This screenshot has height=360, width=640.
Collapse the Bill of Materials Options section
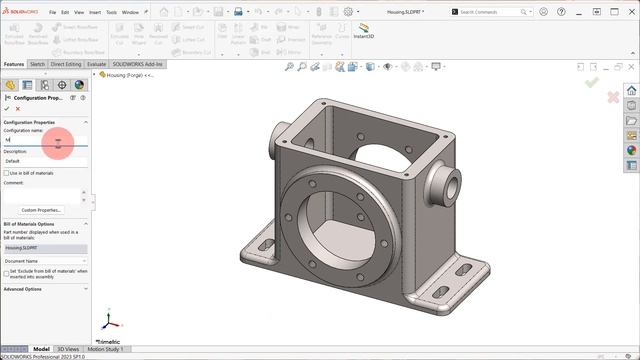[x=86, y=224]
